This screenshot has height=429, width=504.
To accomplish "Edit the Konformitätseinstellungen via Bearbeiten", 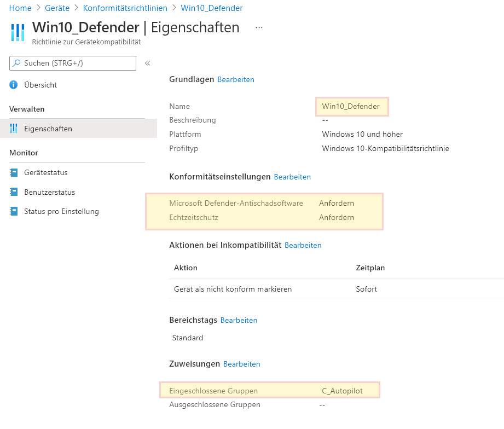I will tap(292, 177).
